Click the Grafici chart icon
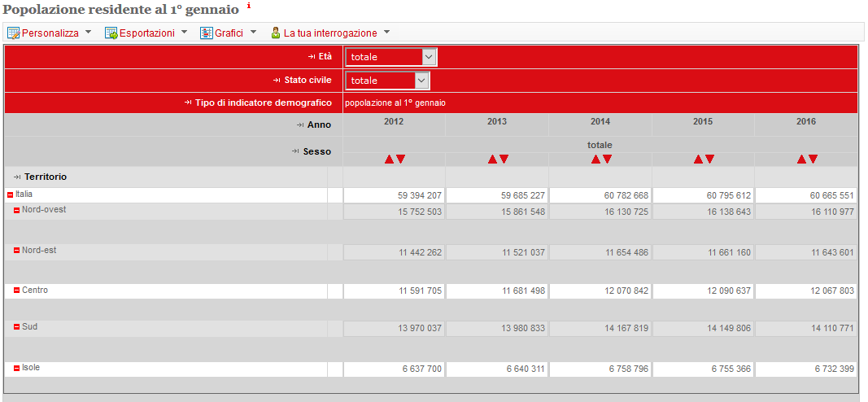This screenshot has width=868, height=402. click(x=207, y=33)
